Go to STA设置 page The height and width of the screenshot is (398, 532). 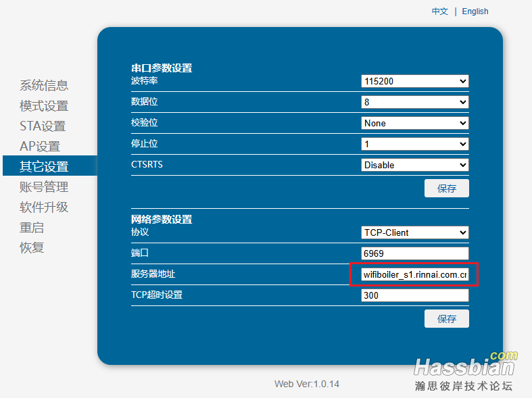pos(43,126)
